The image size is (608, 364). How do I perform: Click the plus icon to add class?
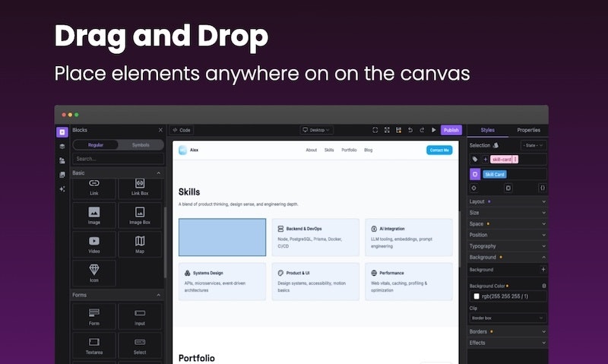tap(486, 160)
